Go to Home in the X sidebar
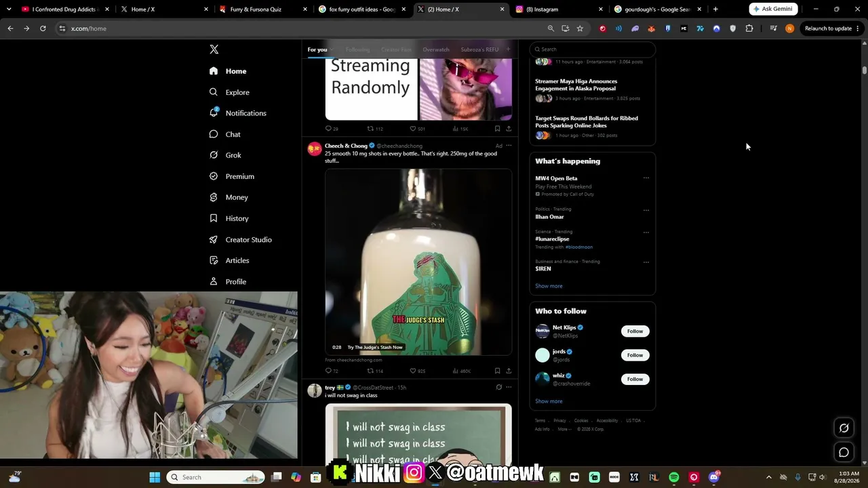868x488 pixels. [228, 71]
